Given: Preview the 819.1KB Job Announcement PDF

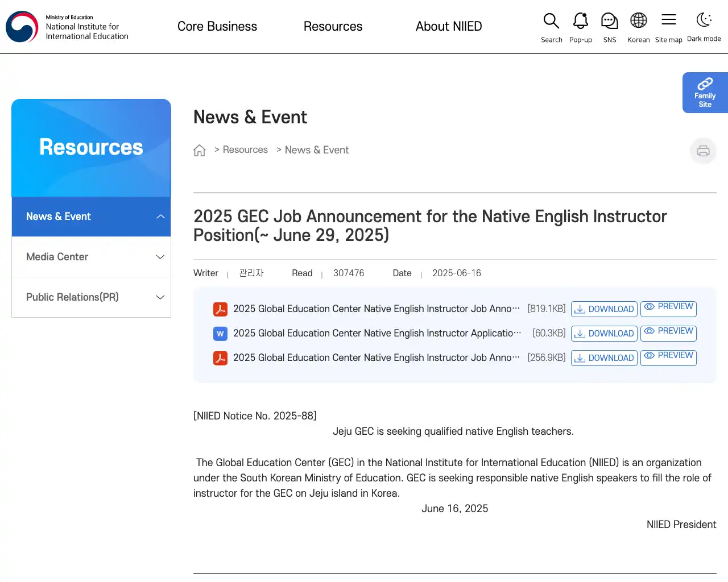Looking at the screenshot, I should click(x=668, y=309).
